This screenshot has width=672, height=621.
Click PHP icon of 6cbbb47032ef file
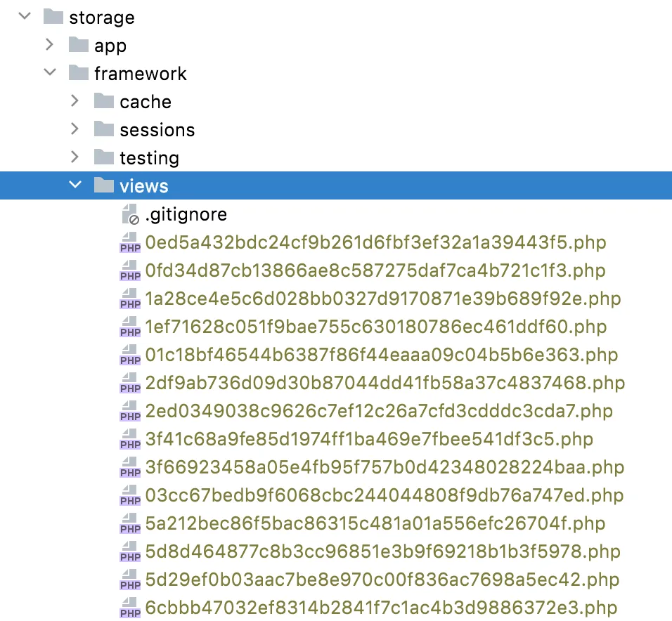[x=129, y=608]
